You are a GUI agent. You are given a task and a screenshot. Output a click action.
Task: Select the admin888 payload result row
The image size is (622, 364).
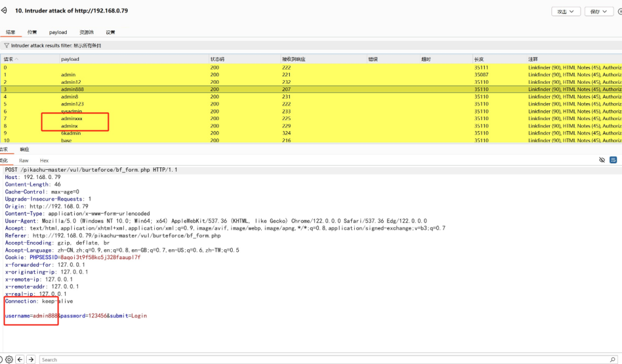click(73, 89)
